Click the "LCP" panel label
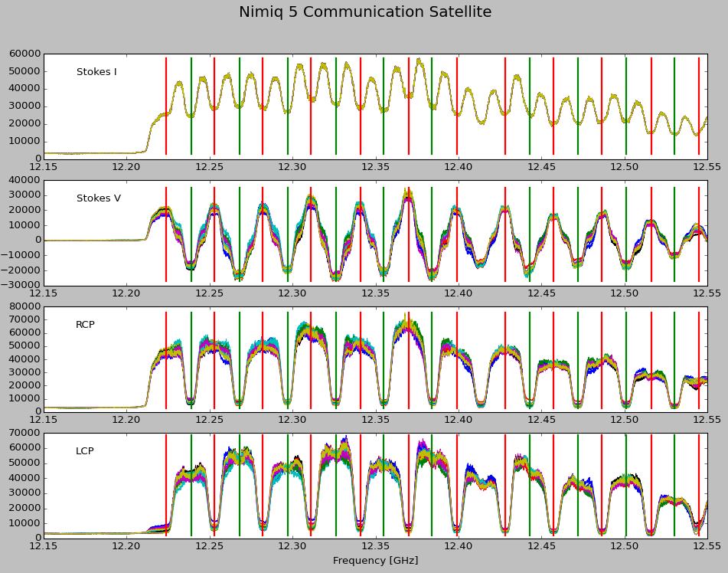The width and height of the screenshot is (728, 573). pos(85,451)
